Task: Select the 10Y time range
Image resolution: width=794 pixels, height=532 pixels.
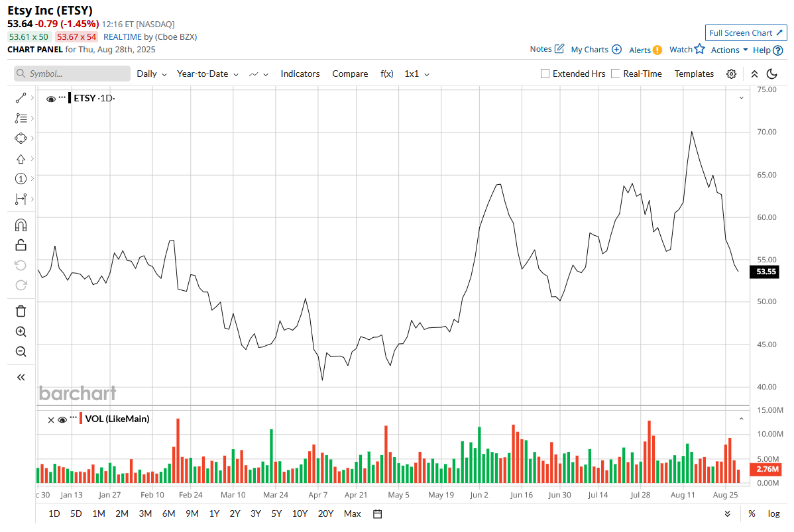Action: [x=300, y=513]
